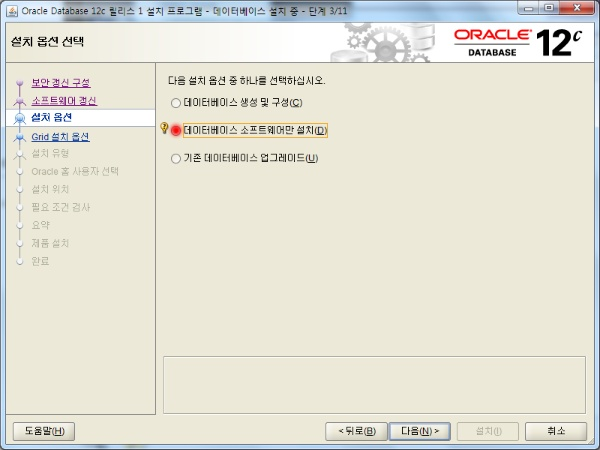Proceed with the 다음(N) button
600x450 pixels.
click(420, 431)
